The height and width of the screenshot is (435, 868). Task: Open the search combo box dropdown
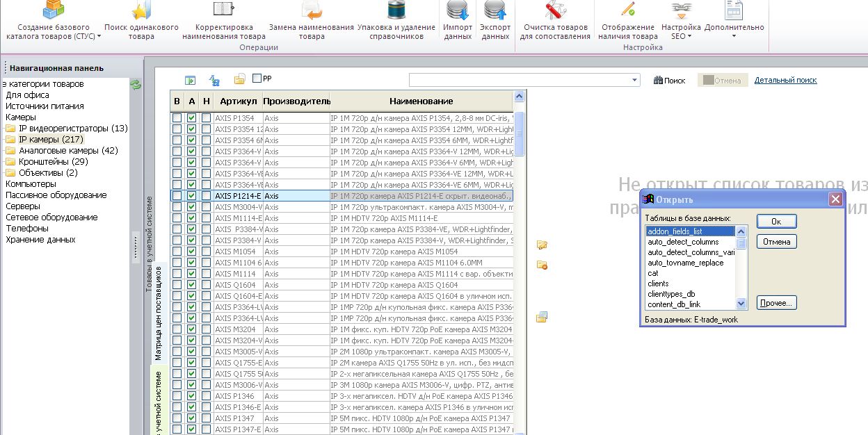point(634,80)
